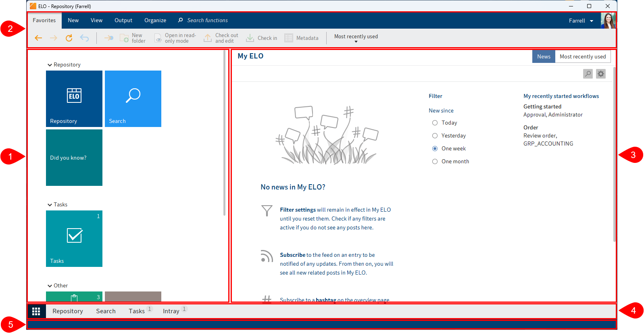Click the My ELO heading
The image size is (644, 333).
(250, 56)
